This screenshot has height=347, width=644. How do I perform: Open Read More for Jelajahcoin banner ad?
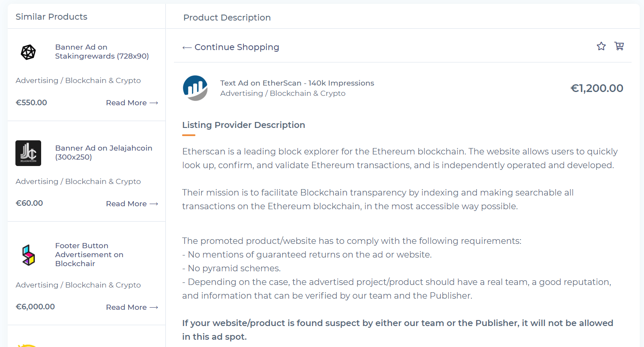click(132, 204)
